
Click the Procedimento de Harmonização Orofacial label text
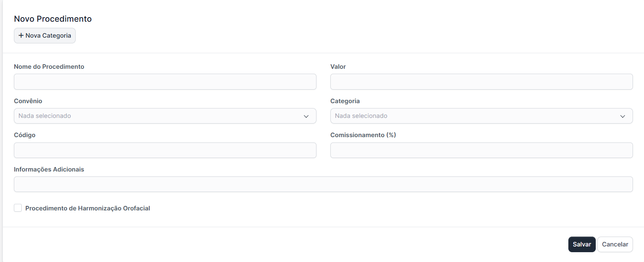(x=88, y=208)
